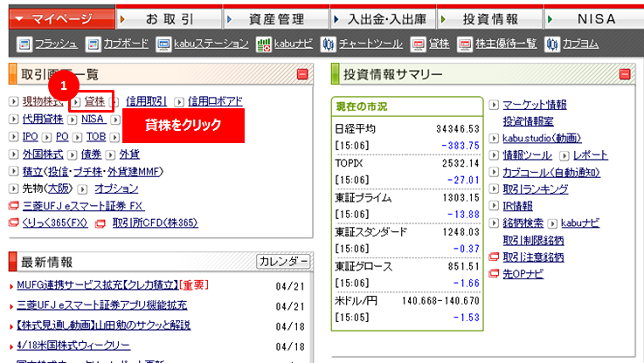
Task: Open the 先OPナビ link
Action: (x=523, y=274)
